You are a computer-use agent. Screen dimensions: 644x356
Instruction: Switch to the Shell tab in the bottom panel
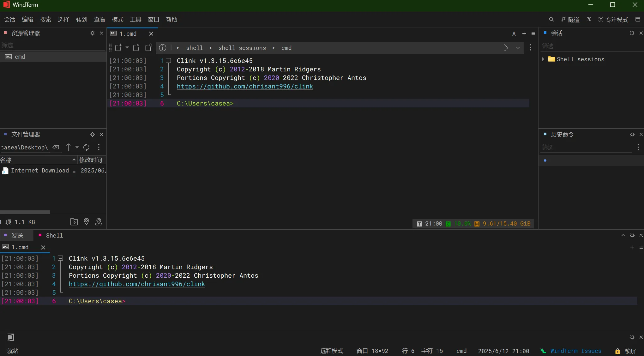[x=54, y=235]
